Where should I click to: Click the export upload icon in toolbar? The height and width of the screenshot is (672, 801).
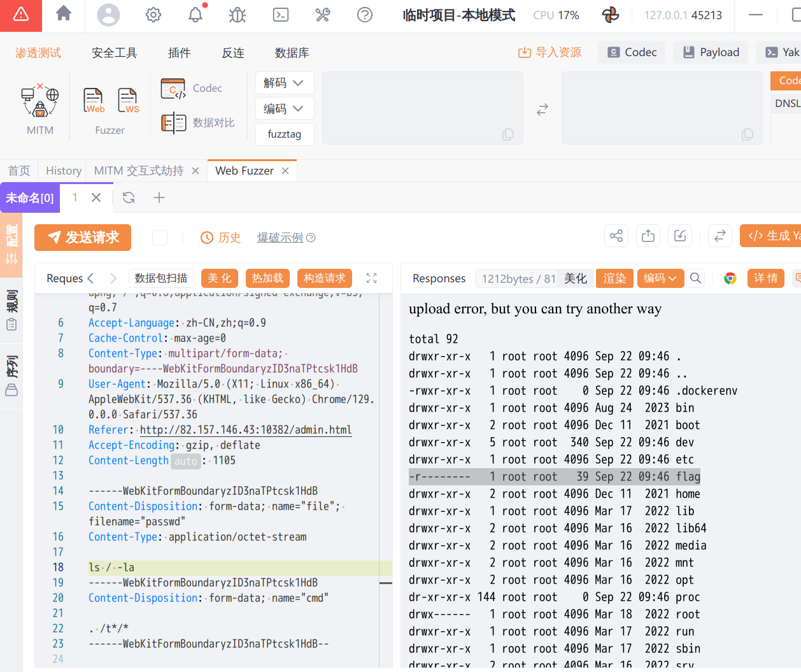click(x=648, y=236)
